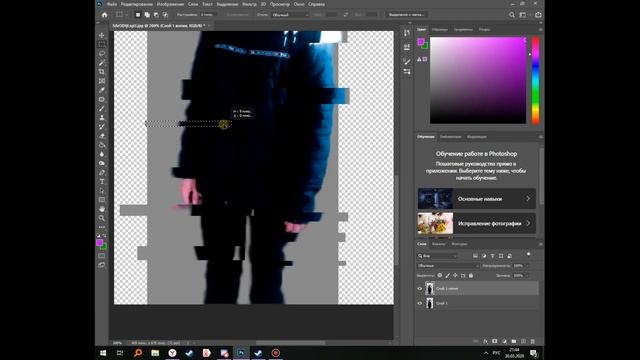The image size is (640, 360).
Task: Enable 'Subtract from selection' mode button
Action: tap(156, 15)
